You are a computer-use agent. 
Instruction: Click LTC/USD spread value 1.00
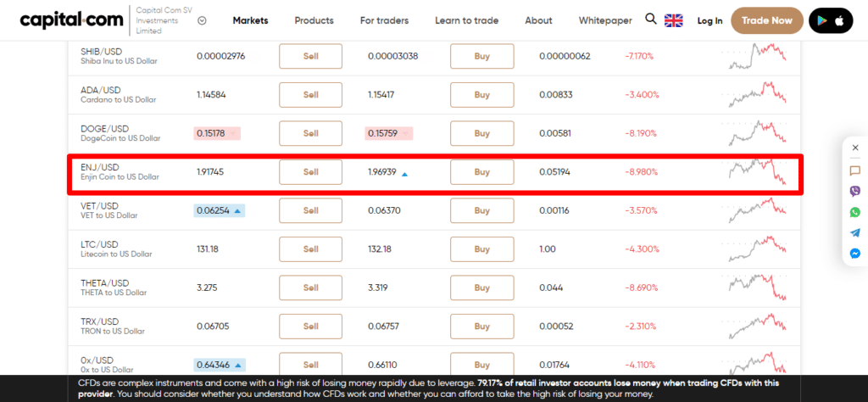coord(548,249)
